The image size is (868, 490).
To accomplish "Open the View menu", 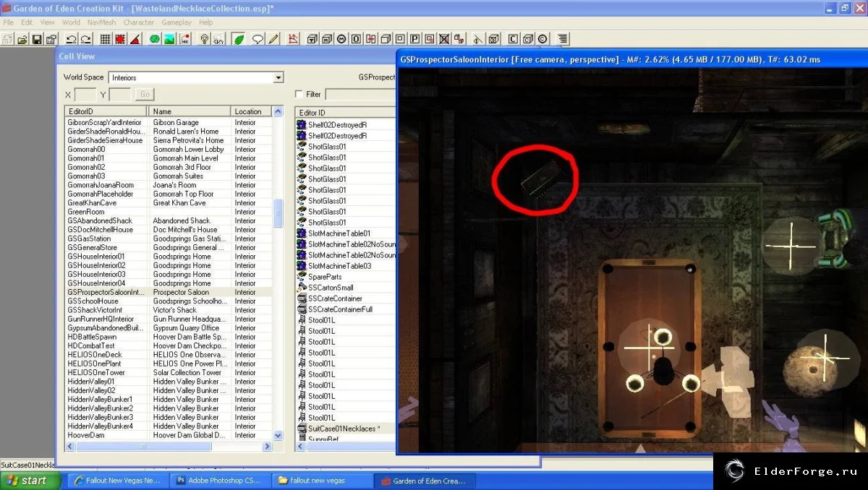I will tap(47, 22).
